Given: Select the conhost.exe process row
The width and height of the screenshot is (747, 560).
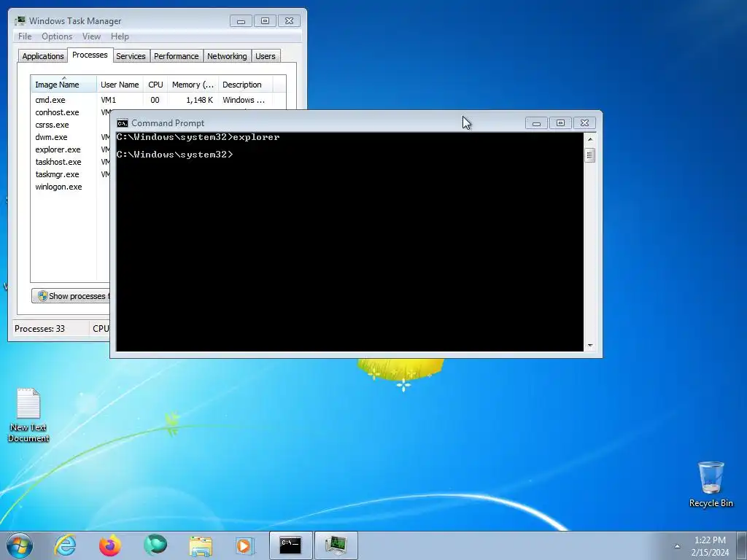Looking at the screenshot, I should pos(71,112).
